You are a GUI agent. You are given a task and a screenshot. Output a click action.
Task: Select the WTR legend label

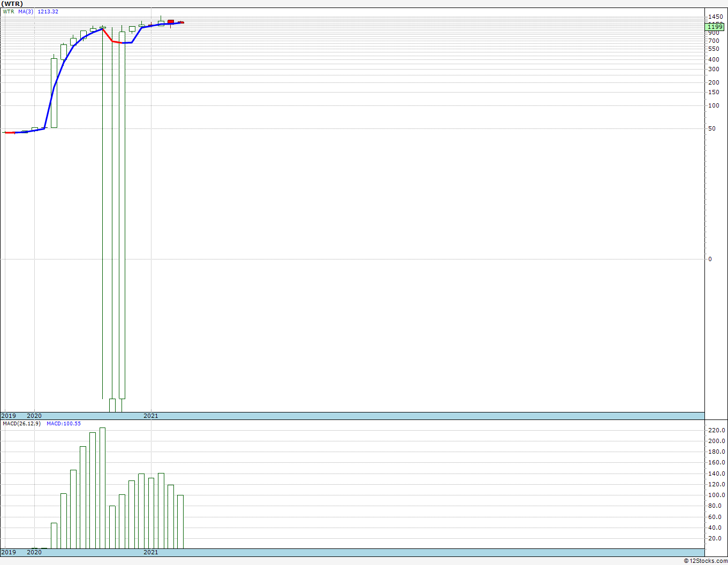click(x=9, y=12)
